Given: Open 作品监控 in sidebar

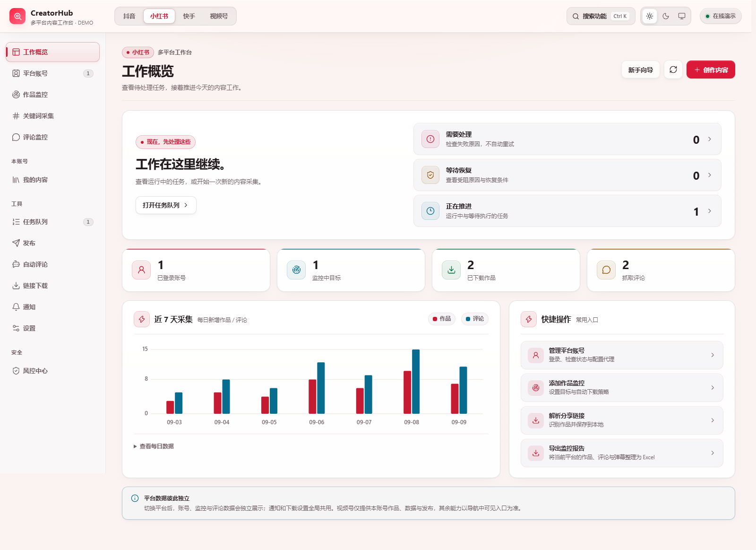Looking at the screenshot, I should [x=52, y=95].
